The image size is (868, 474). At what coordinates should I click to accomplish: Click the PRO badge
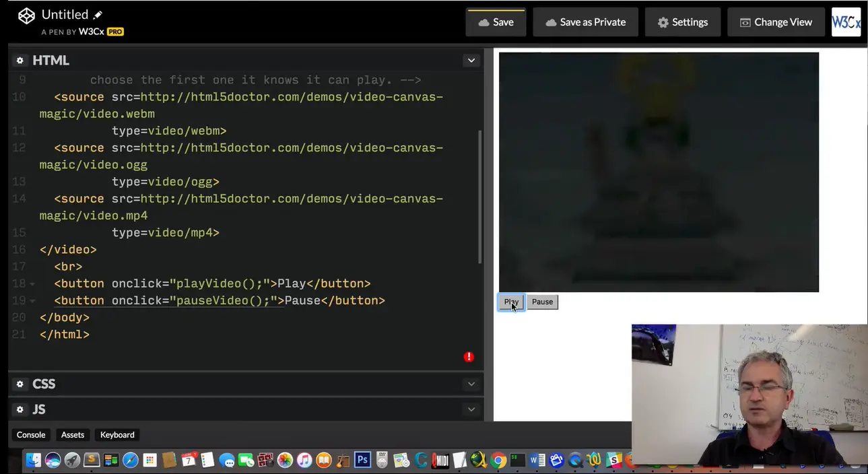coord(115,32)
